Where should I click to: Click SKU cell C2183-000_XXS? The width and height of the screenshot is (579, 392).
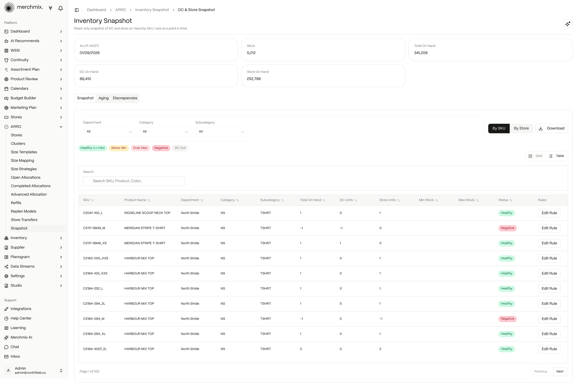point(96,258)
